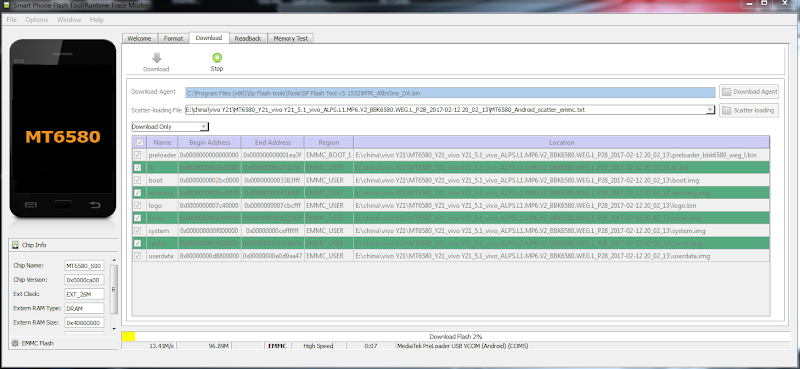Click the Chip Info panel icon
This screenshot has width=800, height=369.
tap(16, 245)
